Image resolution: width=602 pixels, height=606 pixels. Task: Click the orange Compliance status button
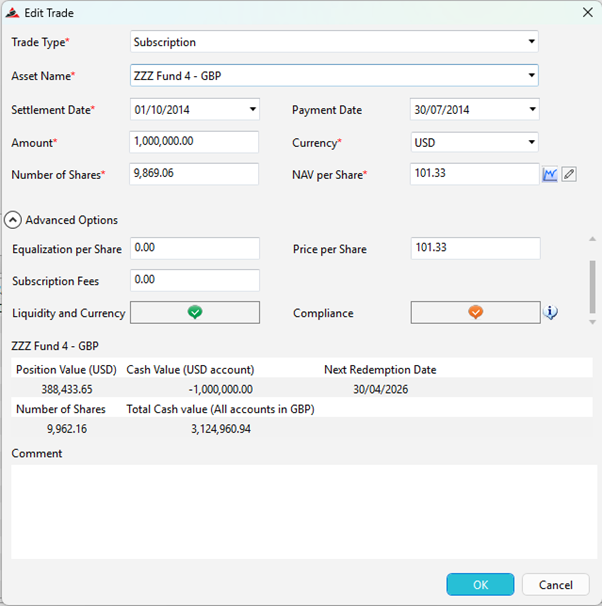[475, 312]
